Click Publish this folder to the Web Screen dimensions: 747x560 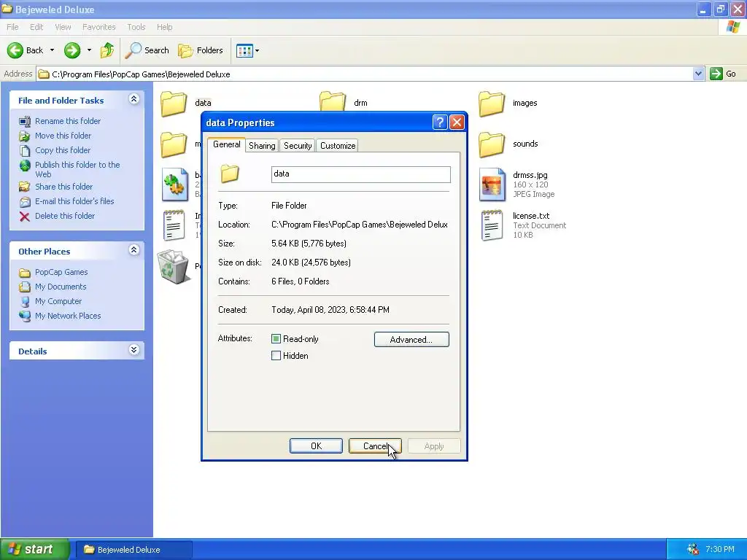click(77, 169)
